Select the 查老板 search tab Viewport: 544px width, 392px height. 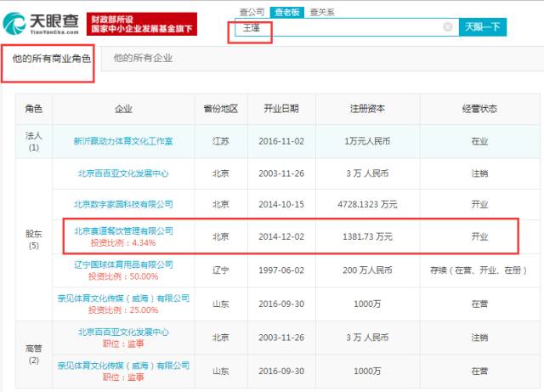287,12
